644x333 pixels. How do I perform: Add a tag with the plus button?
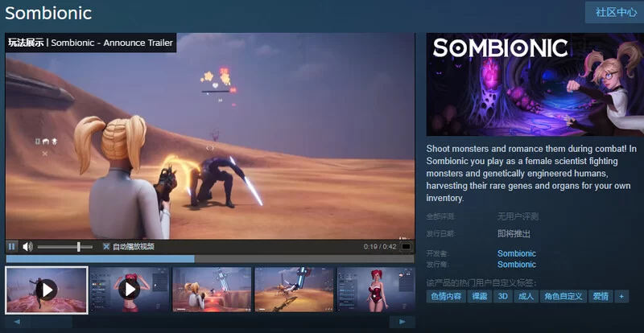(621, 297)
